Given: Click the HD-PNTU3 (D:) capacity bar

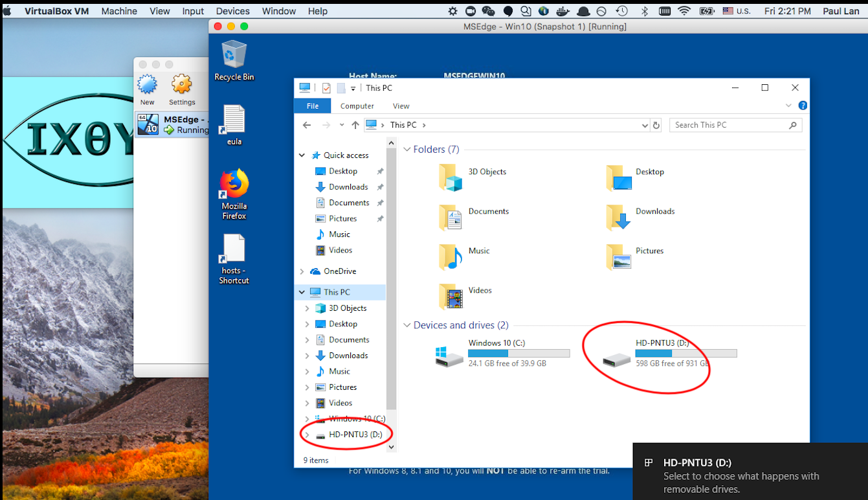Looking at the screenshot, I should coord(686,354).
